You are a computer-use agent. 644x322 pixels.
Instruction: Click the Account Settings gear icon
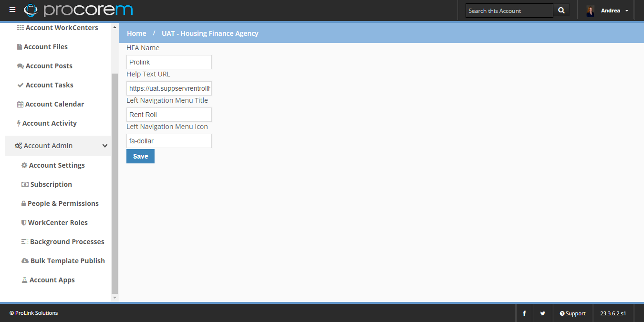click(x=24, y=165)
